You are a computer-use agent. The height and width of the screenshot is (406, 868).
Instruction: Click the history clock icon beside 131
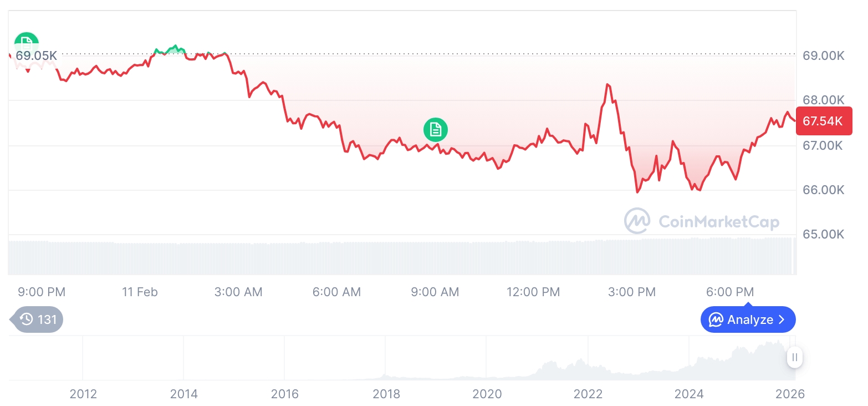coord(26,319)
